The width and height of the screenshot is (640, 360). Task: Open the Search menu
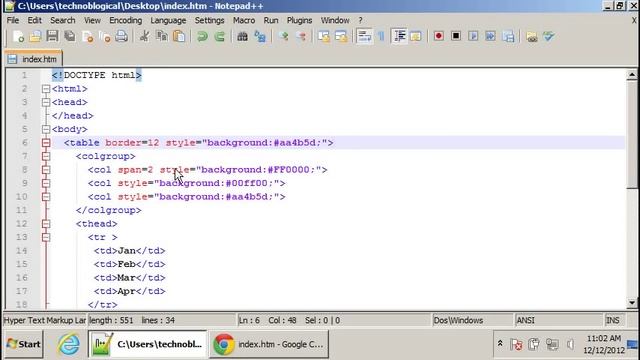pyautogui.click(x=62, y=20)
